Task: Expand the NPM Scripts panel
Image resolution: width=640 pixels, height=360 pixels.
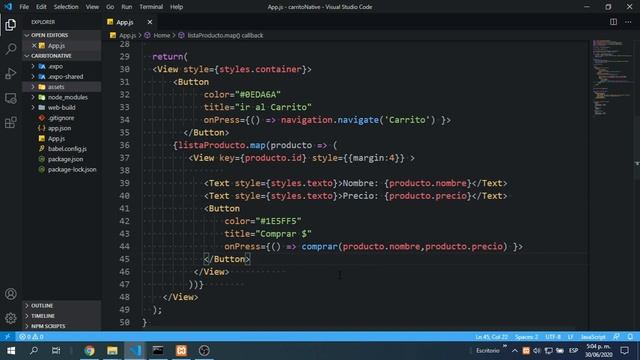Action: 62,326
